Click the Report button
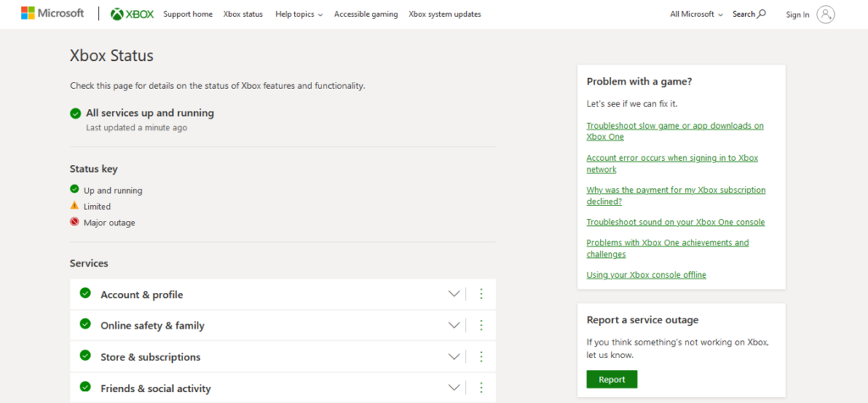 tap(612, 379)
